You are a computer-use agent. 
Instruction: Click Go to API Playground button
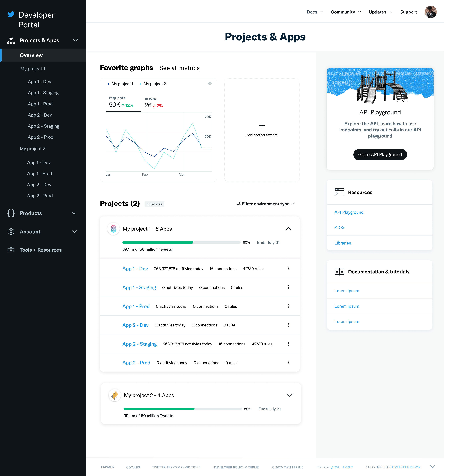click(x=380, y=154)
